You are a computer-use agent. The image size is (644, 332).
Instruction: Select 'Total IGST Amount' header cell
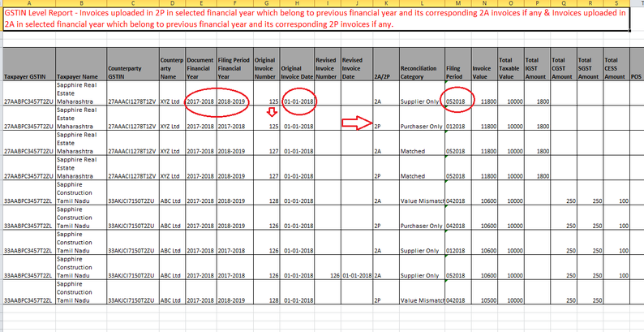click(537, 63)
